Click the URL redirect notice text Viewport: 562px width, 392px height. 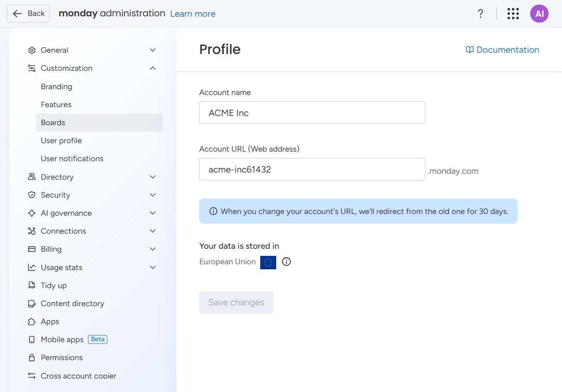pos(365,211)
